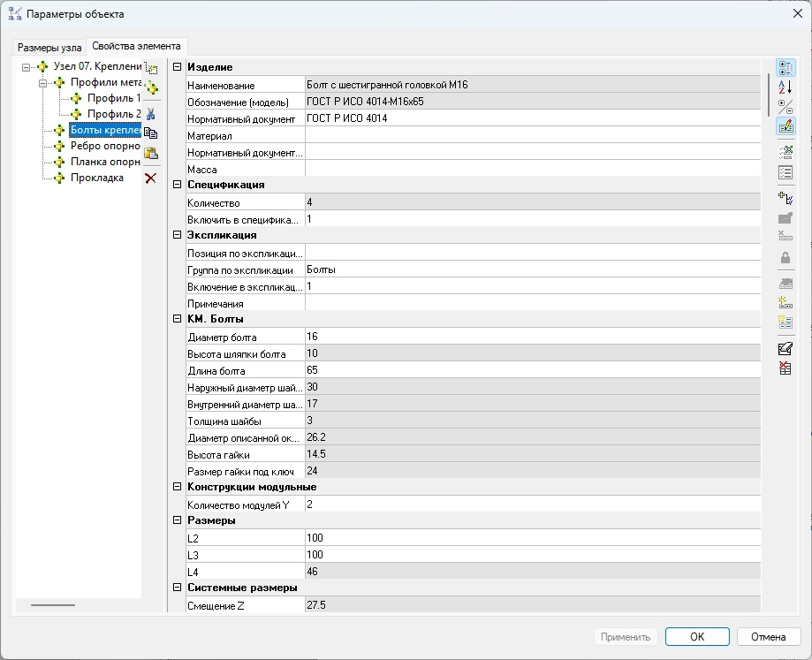Select the Планка опорная tree item

pyautogui.click(x=105, y=162)
